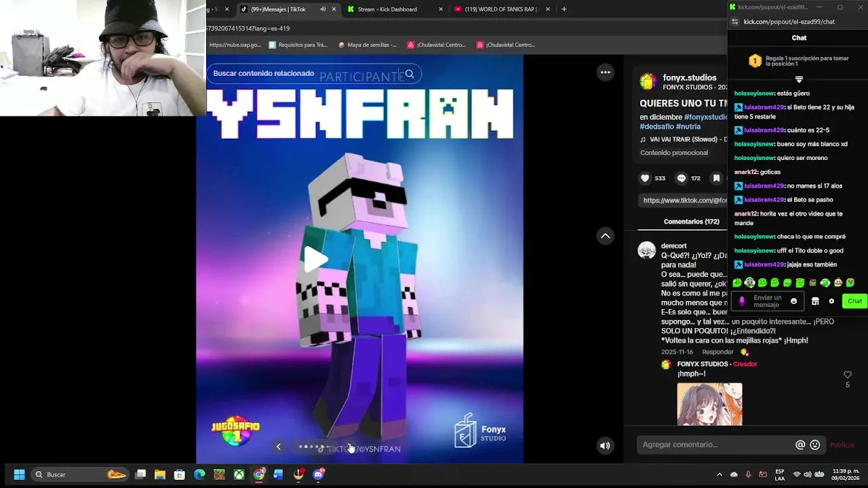The width and height of the screenshot is (868, 488).
Task: Mute the TikTok tab via speaker icon
Action: pyautogui.click(x=323, y=9)
